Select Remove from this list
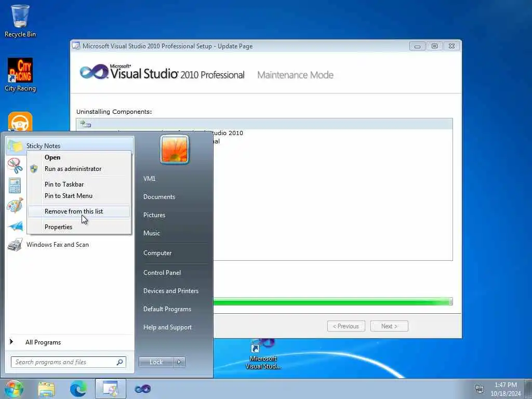 coord(79,211)
